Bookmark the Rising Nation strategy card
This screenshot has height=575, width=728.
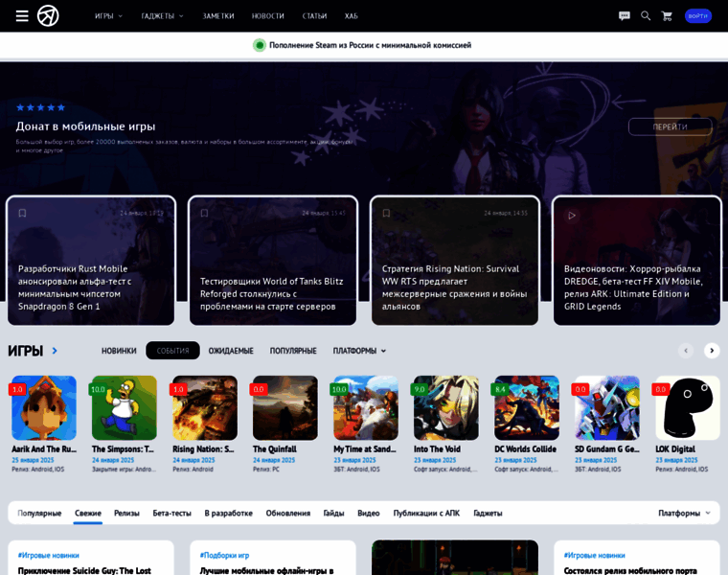(386, 213)
